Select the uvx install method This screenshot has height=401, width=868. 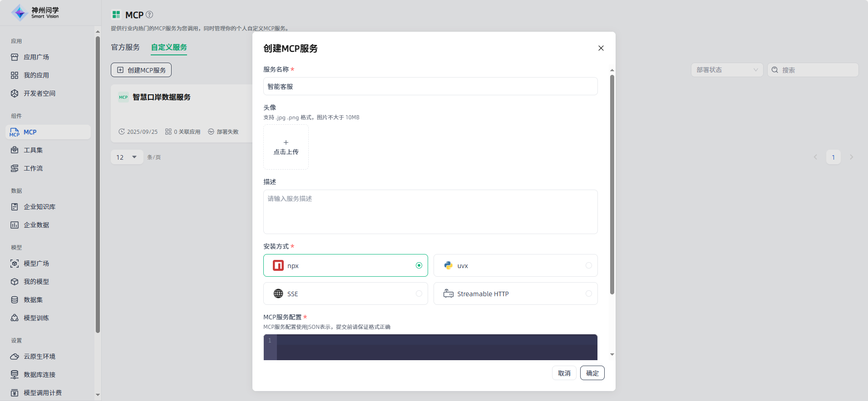point(515,265)
